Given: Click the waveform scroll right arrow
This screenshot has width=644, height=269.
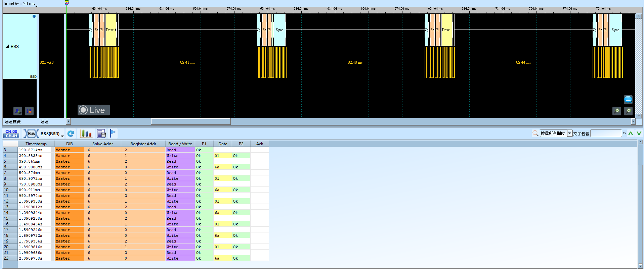Looking at the screenshot, I should (633, 121).
